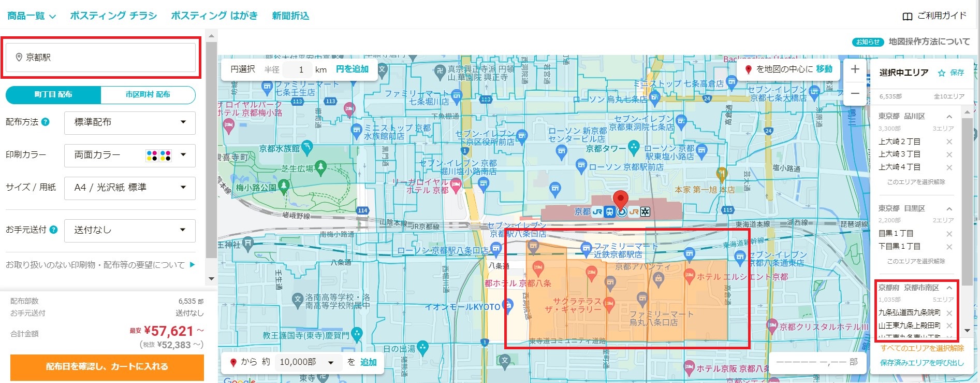Click the 日の出湯 map marker
Image resolution: width=980 pixels, height=383 pixels.
[422, 347]
